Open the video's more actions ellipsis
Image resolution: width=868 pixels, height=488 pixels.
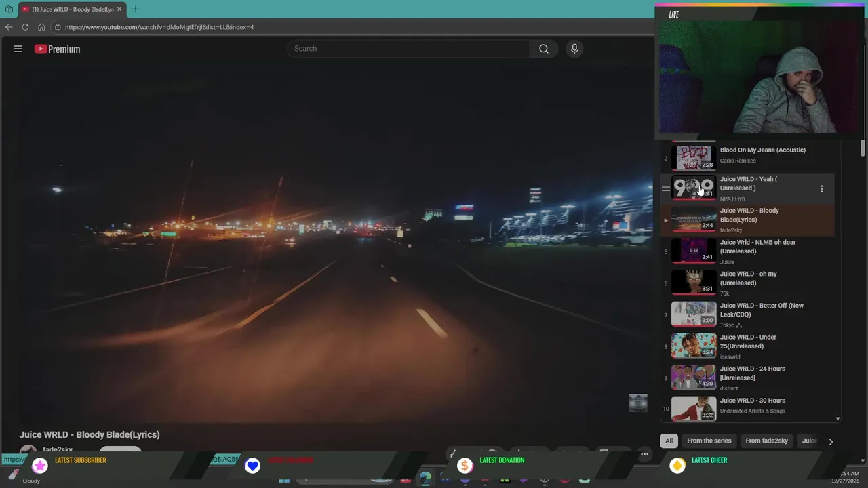point(645,453)
